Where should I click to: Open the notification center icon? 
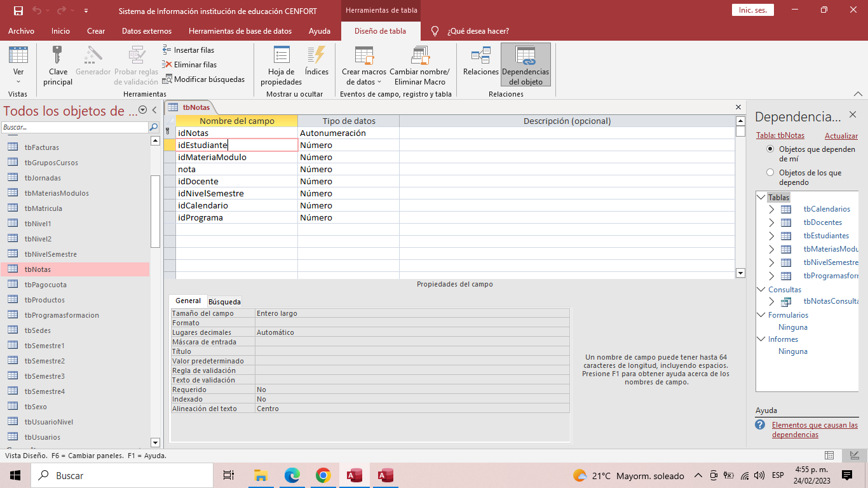pos(847,475)
